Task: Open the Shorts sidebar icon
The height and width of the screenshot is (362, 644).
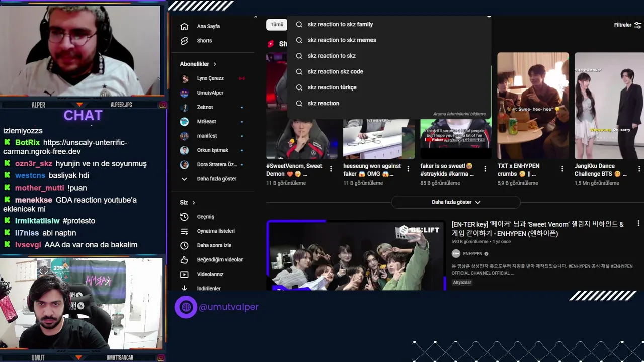Action: tap(184, 41)
